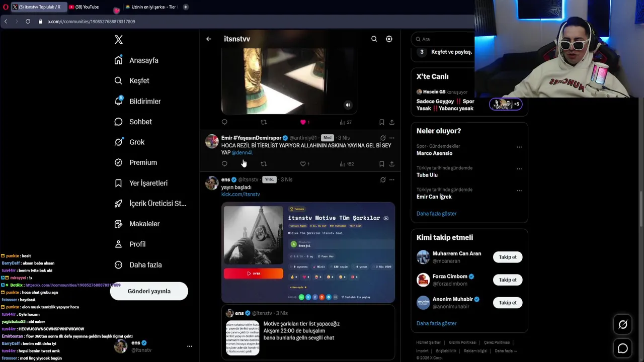Image resolution: width=644 pixels, height=362 pixels.
Task: Reply to Emir's tierlist post
Action: (x=224, y=164)
